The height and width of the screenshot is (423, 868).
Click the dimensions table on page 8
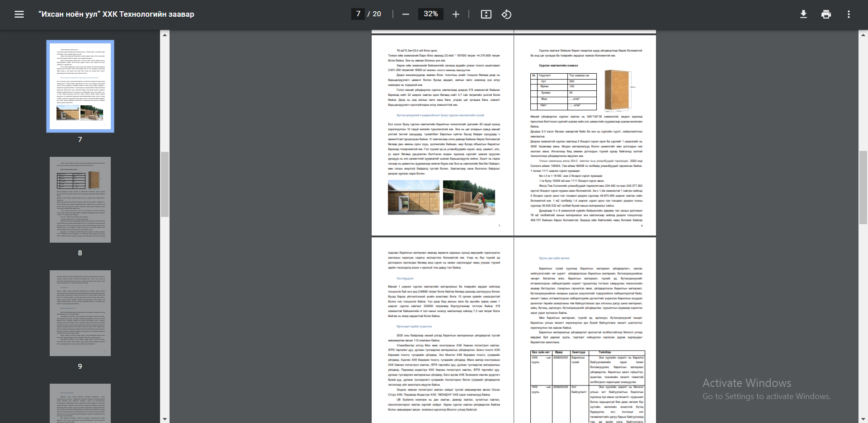point(563,92)
